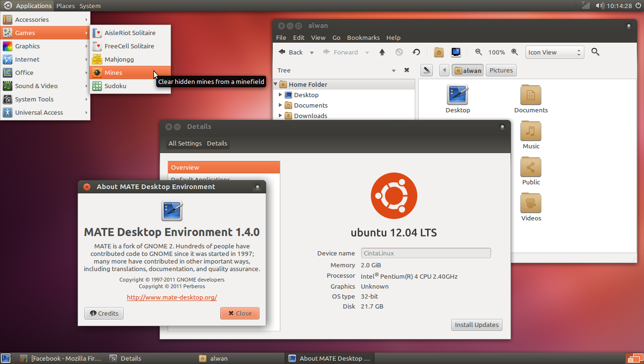Click Close in the About MATE dialog
Image resolution: width=644 pixels, height=364 pixels.
[240, 313]
